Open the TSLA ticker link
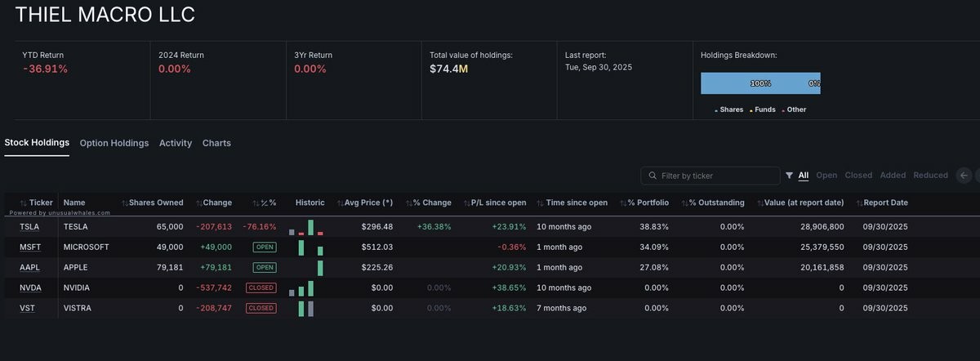This screenshot has width=980, height=361. 29,227
